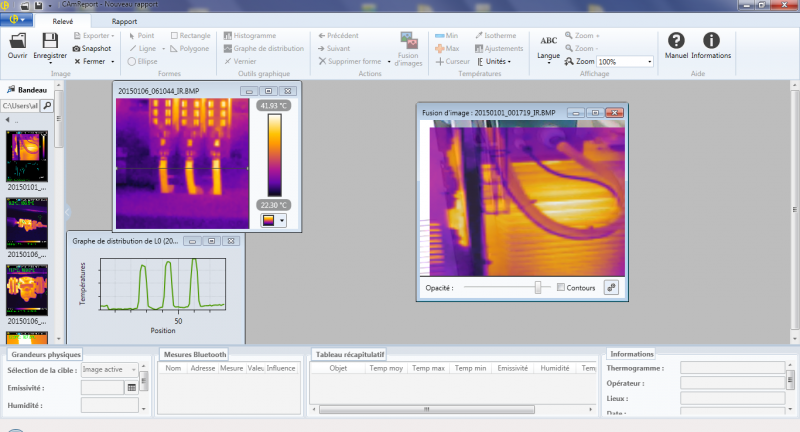Viewport: 800px width, 432px height.
Task: Open the Manuel help icon
Action: tap(676, 41)
